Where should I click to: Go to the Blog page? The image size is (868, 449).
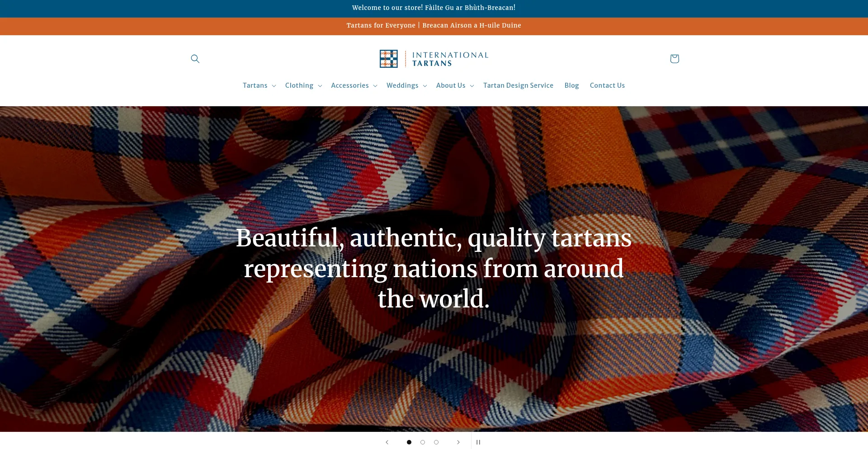(x=571, y=85)
